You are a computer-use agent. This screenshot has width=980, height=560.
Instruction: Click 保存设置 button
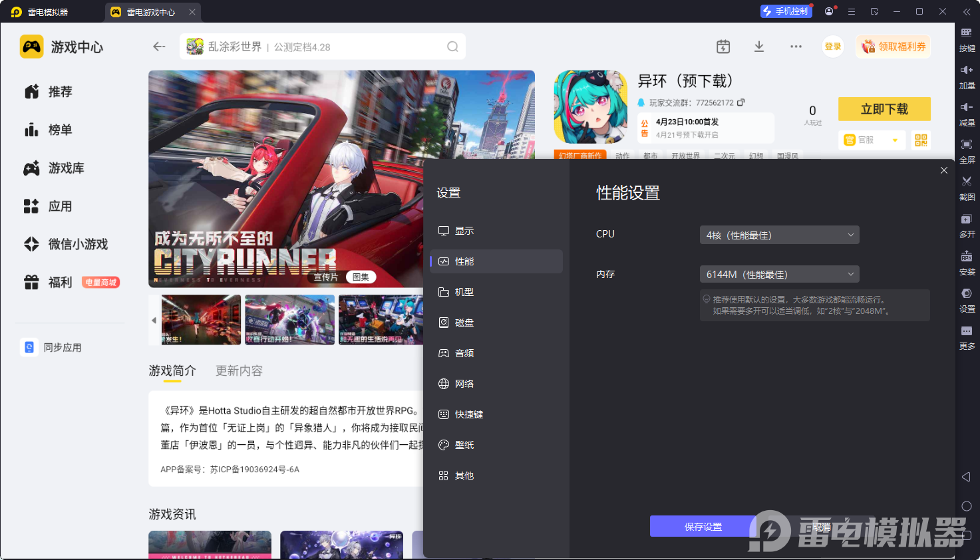(x=703, y=526)
